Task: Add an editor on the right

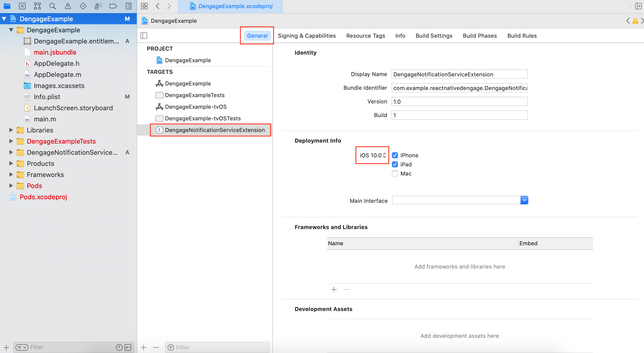Action: click(638, 6)
